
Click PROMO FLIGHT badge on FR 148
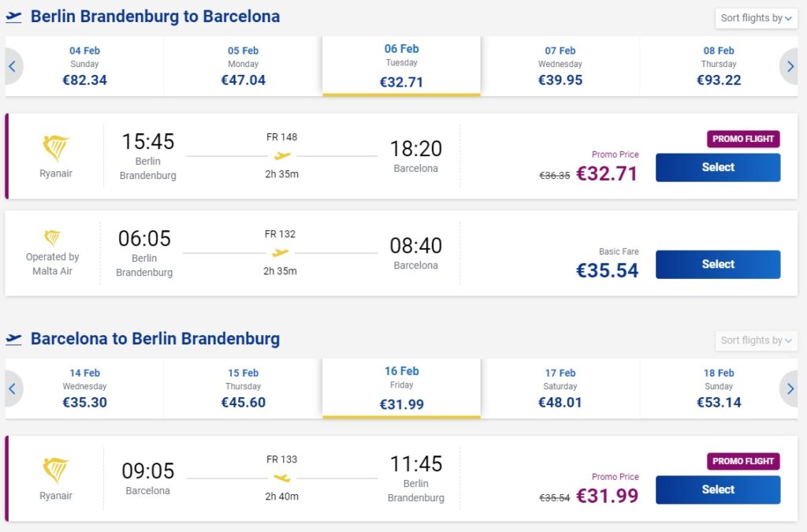(743, 139)
